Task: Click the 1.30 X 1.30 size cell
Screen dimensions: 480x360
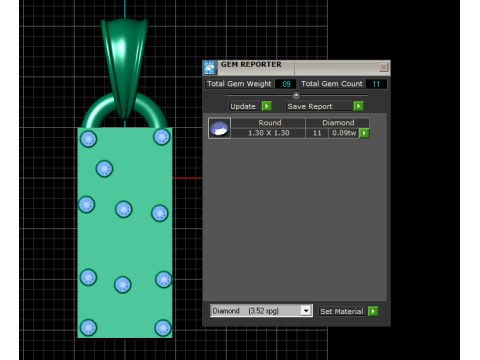Action: 269,133
